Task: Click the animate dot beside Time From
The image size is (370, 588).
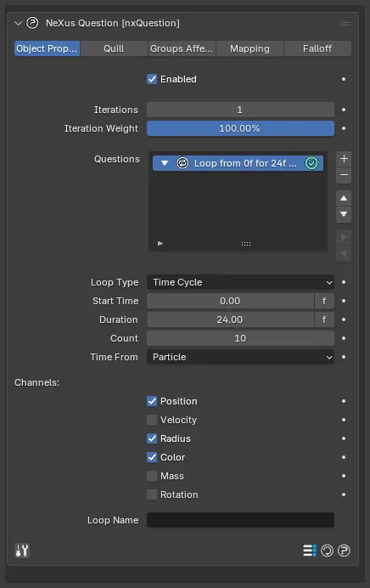Action: [x=344, y=358]
